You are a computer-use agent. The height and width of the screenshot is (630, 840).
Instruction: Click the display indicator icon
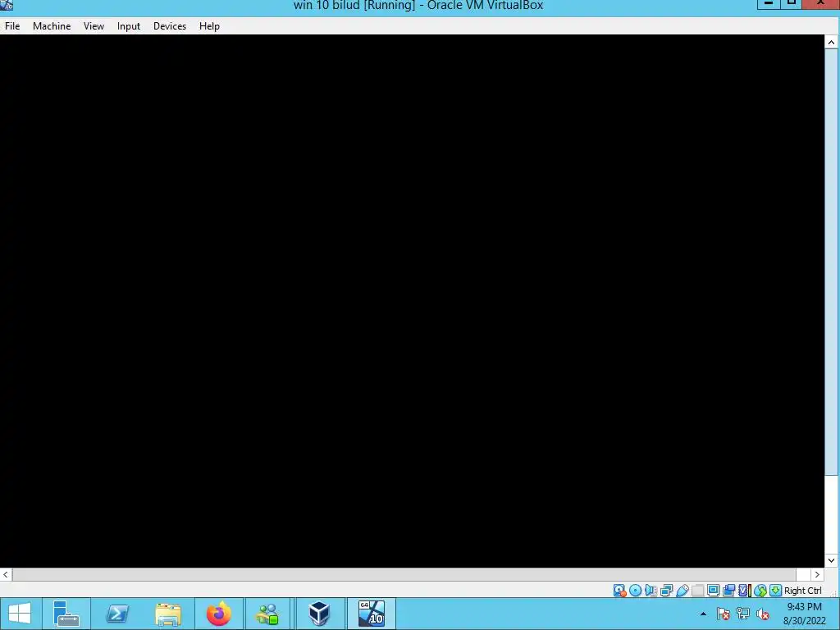point(713,591)
